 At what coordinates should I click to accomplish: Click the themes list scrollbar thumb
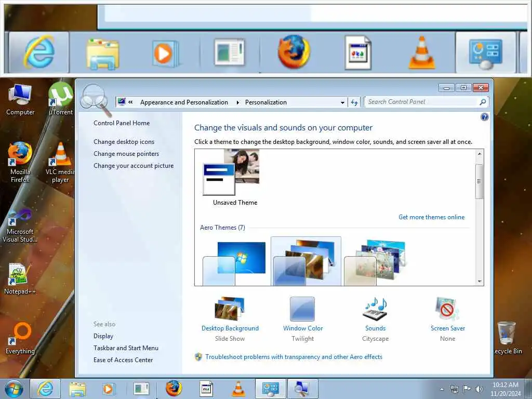[x=479, y=181]
